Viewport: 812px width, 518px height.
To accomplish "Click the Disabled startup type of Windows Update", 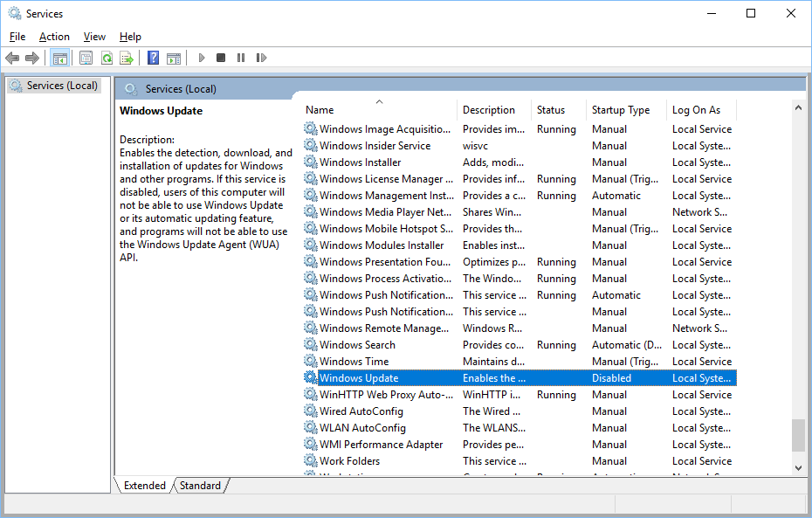I will (611, 377).
